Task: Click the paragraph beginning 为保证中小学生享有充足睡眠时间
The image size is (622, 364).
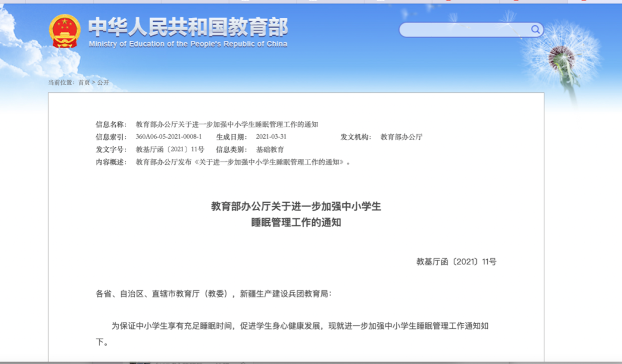Action: coord(292,334)
